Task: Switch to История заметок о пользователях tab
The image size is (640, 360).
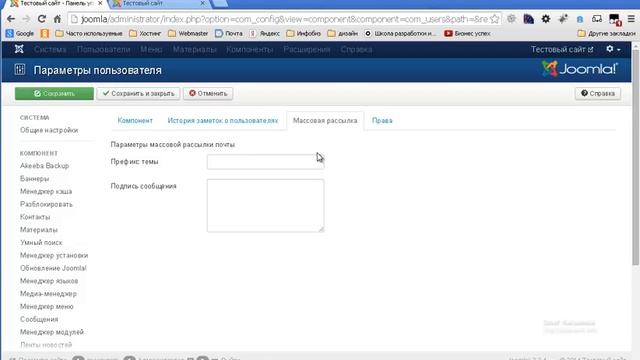Action: pos(223,121)
